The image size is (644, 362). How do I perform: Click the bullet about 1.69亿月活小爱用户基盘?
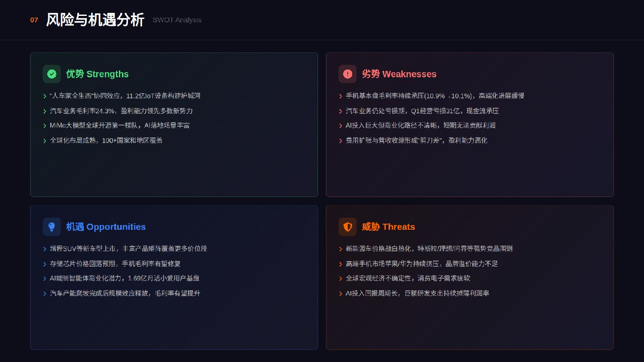125,278
